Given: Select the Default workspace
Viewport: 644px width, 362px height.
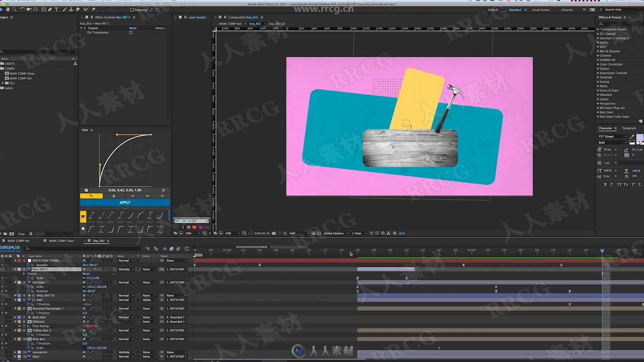Looking at the screenshot, I should pos(493,10).
